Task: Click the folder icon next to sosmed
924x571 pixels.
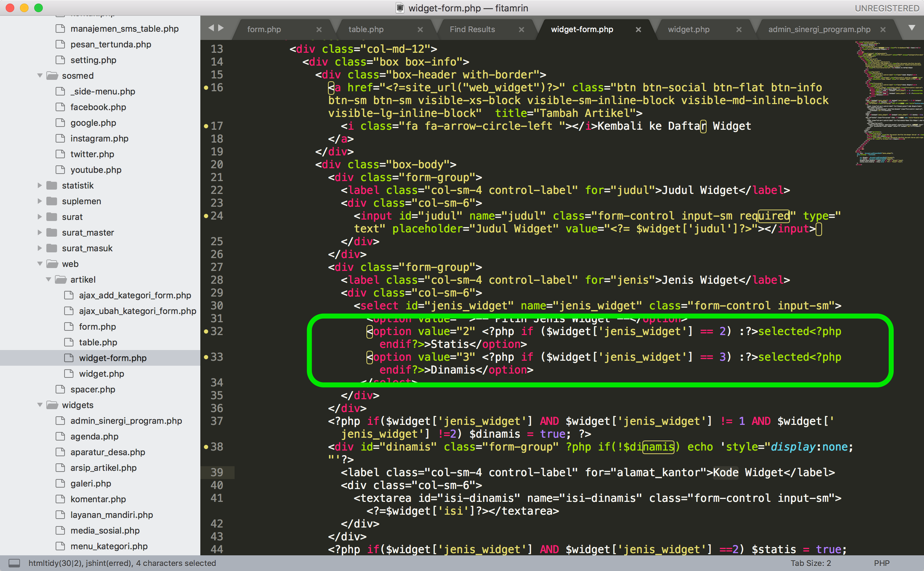Action: point(52,75)
